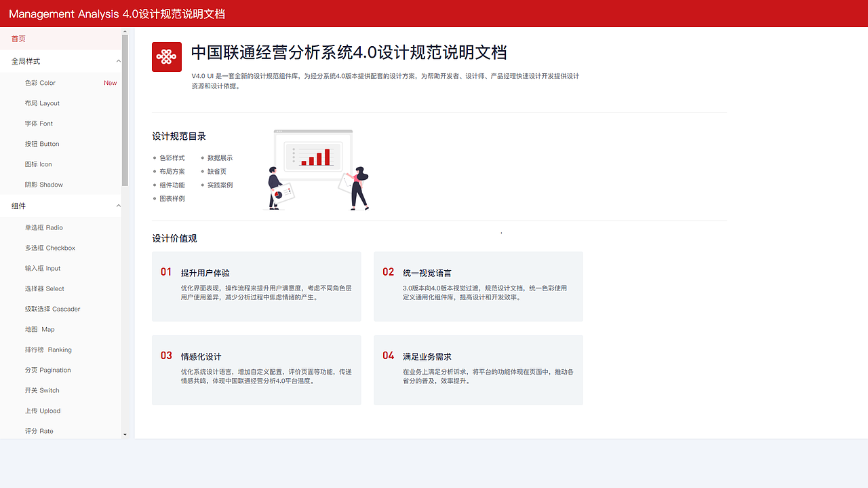The height and width of the screenshot is (488, 868).
Task: Click the 实践案例 catalog link
Action: (220, 185)
